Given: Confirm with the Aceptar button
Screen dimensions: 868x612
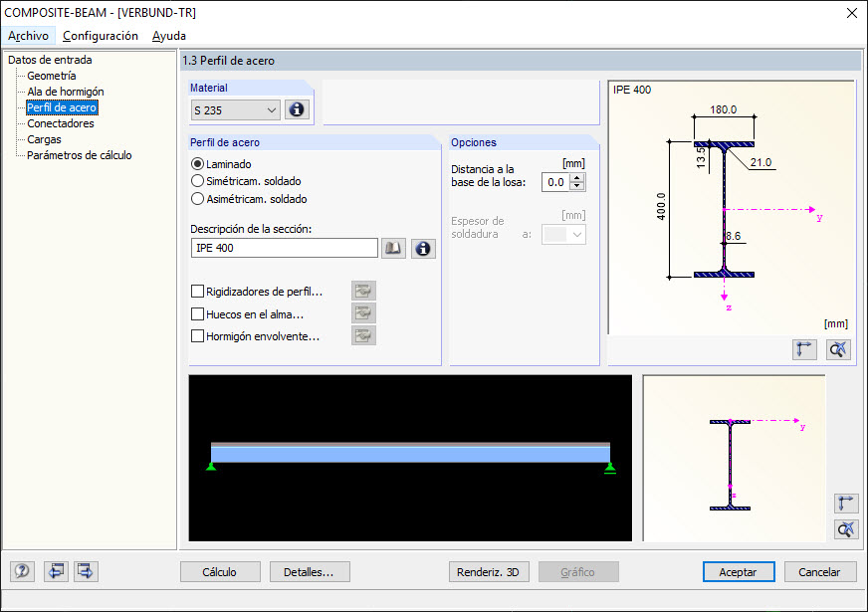Looking at the screenshot, I should pos(739,571).
